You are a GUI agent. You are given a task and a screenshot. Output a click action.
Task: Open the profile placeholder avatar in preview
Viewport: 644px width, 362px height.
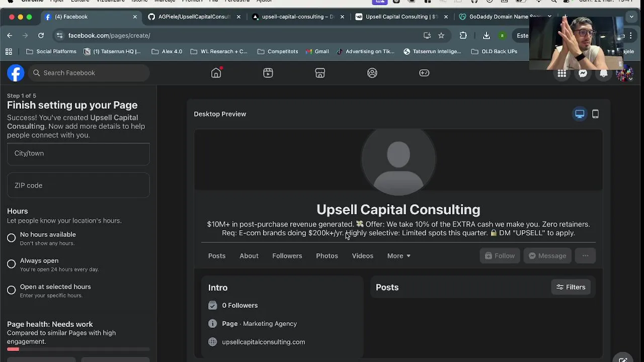[x=398, y=160]
